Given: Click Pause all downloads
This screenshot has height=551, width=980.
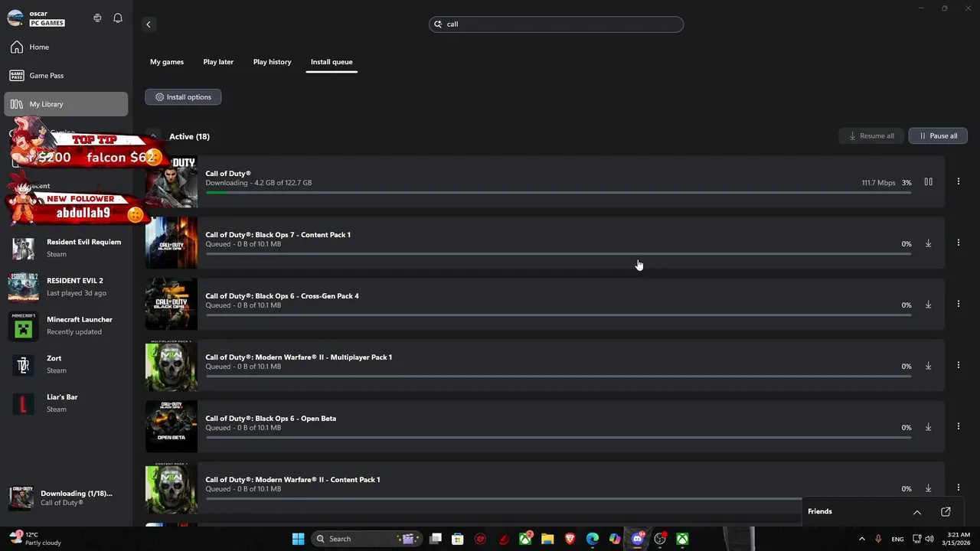Looking at the screenshot, I should [938, 136].
